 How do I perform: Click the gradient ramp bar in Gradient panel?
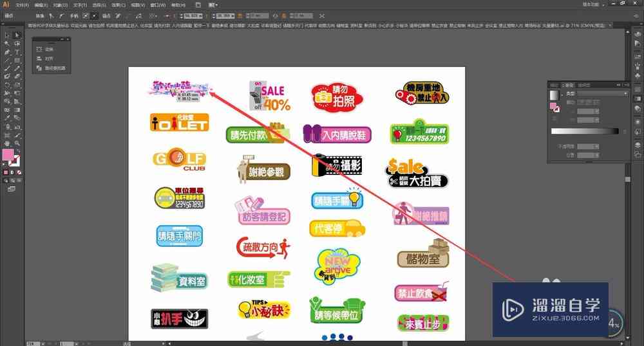pos(585,131)
